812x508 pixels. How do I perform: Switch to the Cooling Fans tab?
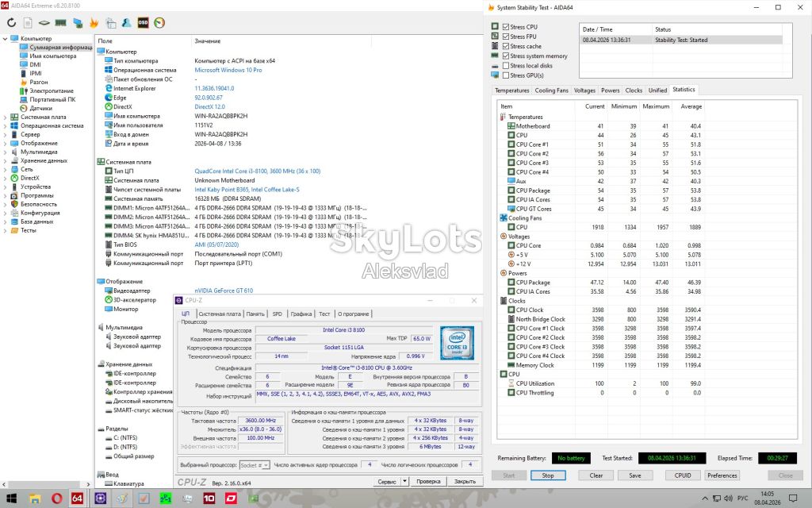552,90
